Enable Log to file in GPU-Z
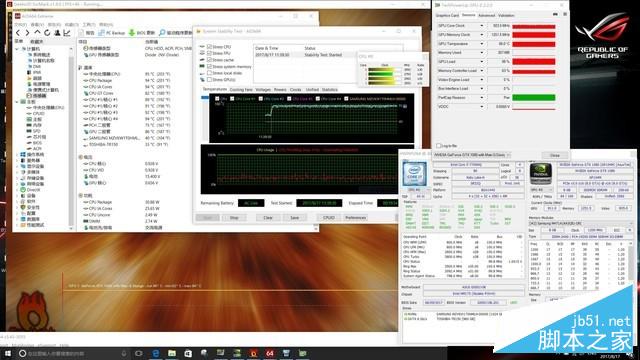640x360 pixels. [439, 145]
